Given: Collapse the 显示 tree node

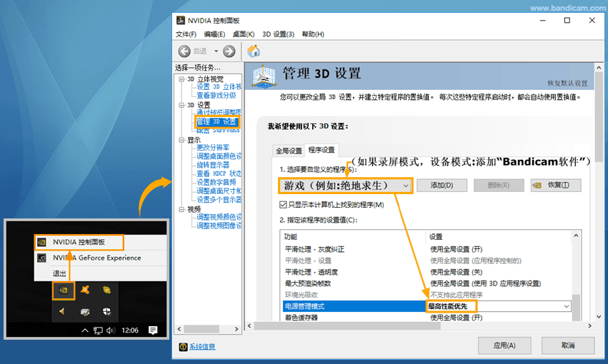Looking at the screenshot, I should click(x=181, y=140).
